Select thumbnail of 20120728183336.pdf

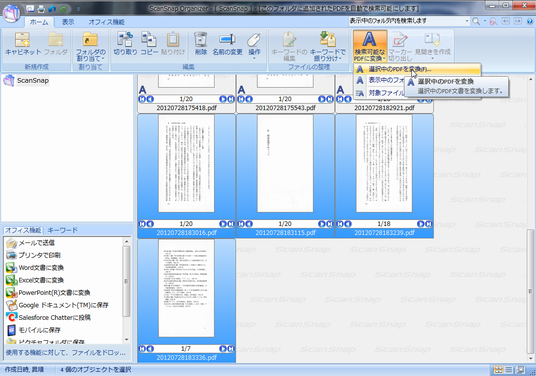(x=186, y=288)
